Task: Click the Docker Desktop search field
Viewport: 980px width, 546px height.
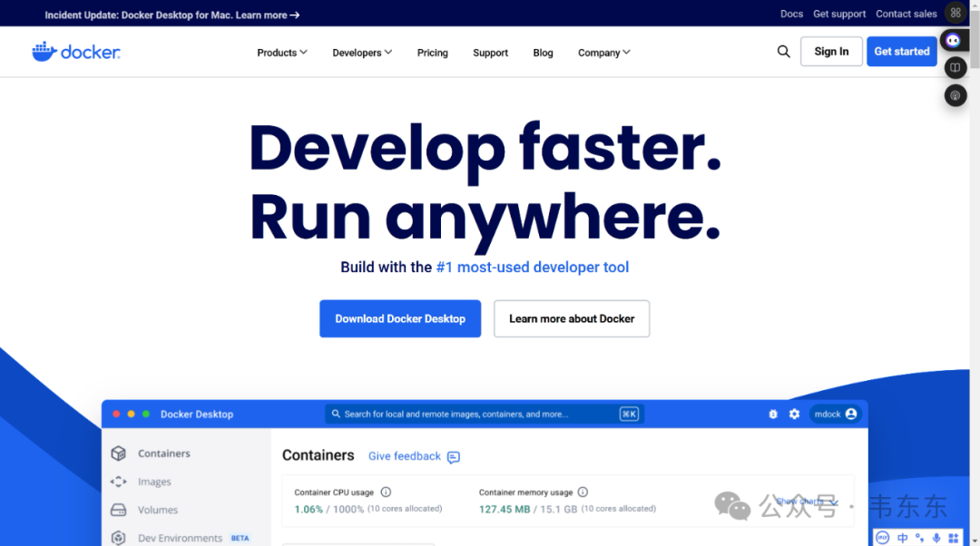Action: pos(485,414)
